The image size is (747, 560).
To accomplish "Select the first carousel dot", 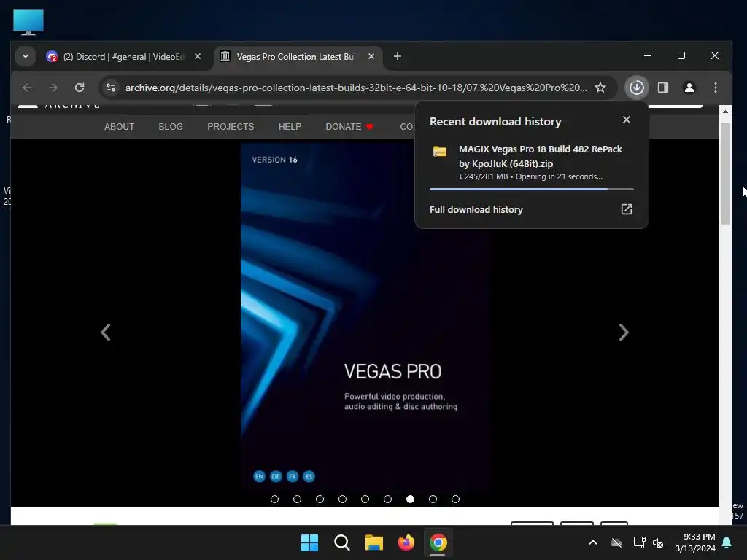I will click(274, 499).
